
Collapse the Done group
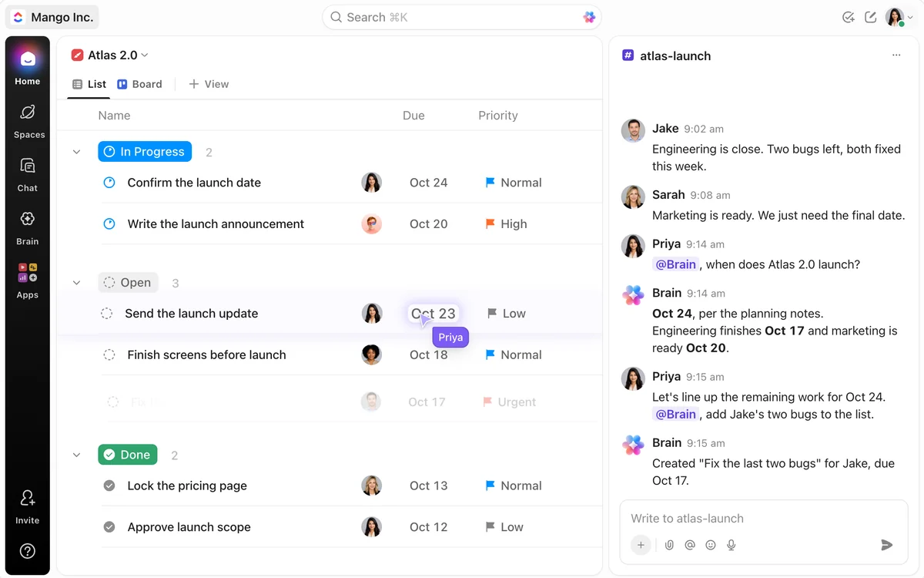pyautogui.click(x=76, y=455)
